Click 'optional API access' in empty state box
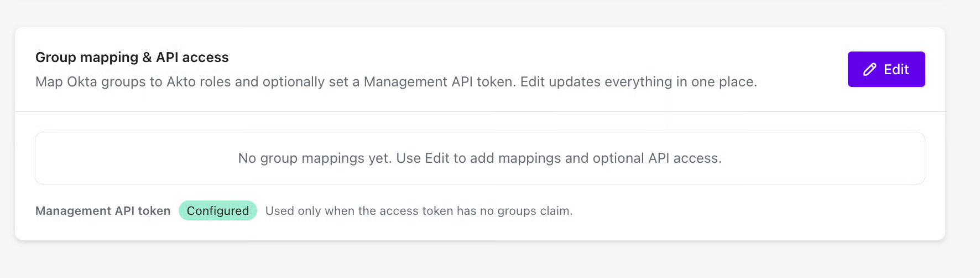The width and height of the screenshot is (980, 278). (656, 158)
